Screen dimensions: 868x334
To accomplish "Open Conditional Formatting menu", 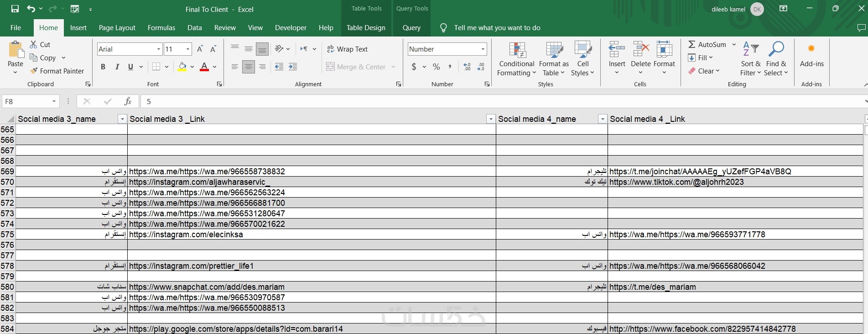I will (x=517, y=59).
